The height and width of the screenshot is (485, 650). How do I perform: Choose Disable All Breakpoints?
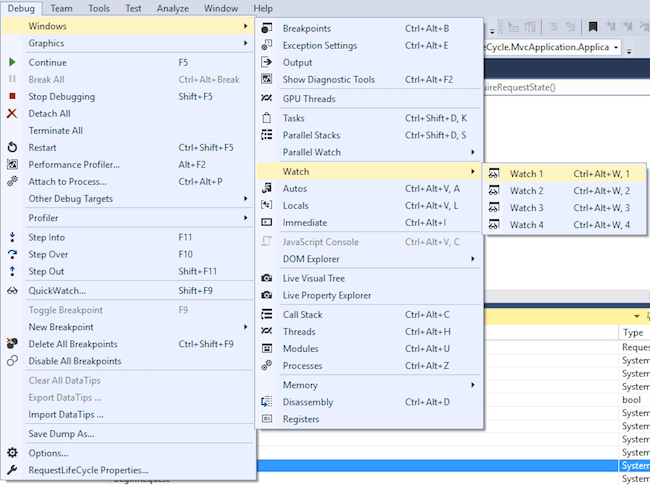click(128, 361)
